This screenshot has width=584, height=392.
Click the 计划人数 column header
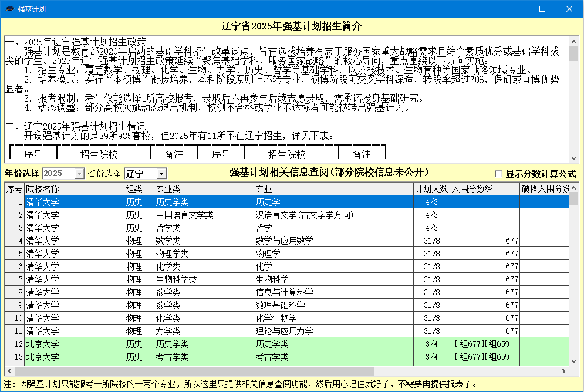coord(431,189)
